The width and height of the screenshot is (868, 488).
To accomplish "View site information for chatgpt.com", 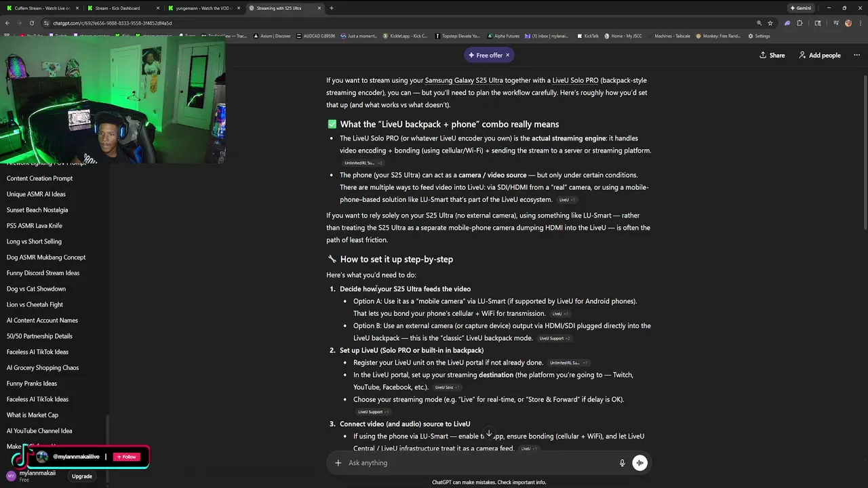I will 46,23.
